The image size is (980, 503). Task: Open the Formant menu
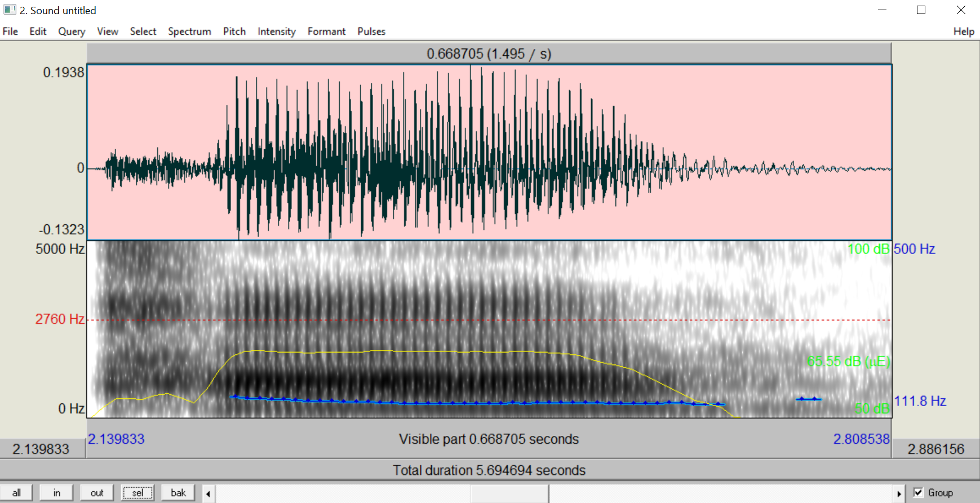[326, 32]
